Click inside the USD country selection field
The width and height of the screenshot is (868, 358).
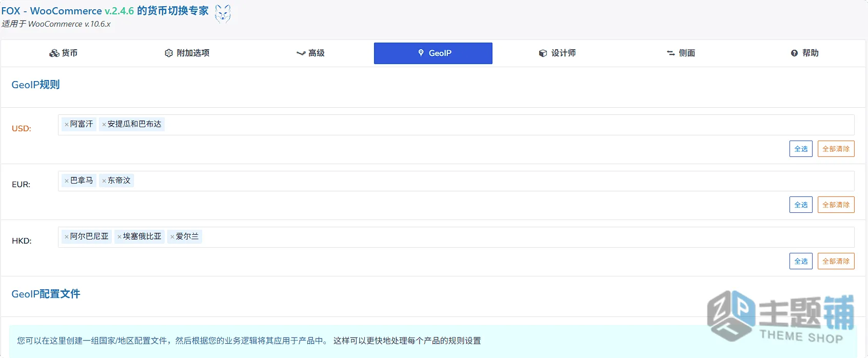coord(456,125)
